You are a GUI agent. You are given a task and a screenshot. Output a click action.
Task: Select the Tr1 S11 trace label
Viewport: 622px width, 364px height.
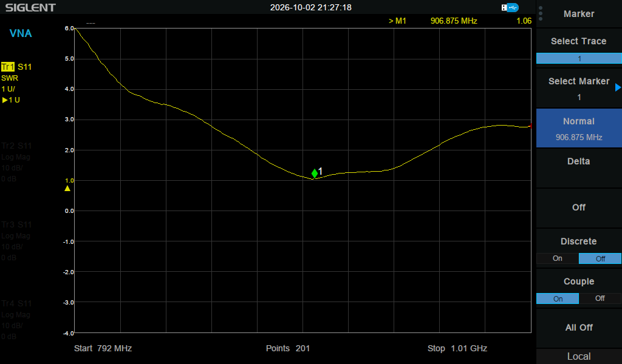click(x=16, y=67)
